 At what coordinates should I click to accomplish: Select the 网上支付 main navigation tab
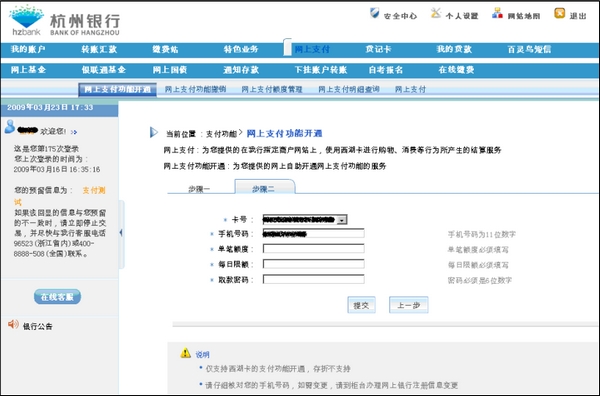(x=312, y=49)
